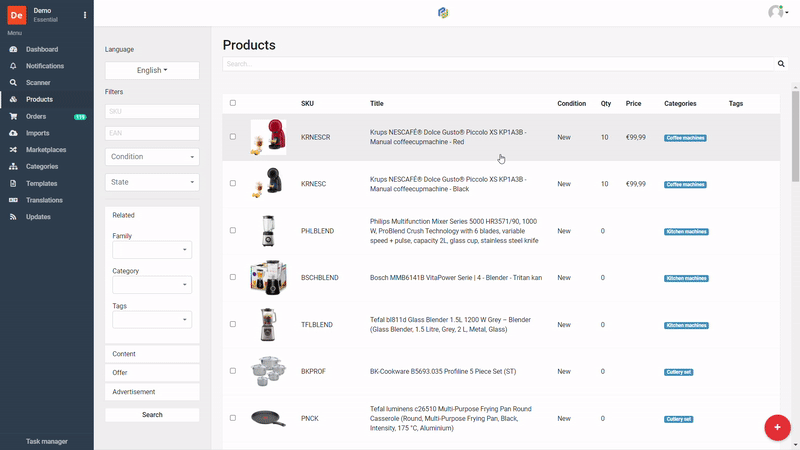Go to Dashboard menu item
The height and width of the screenshot is (450, 800).
42,49
